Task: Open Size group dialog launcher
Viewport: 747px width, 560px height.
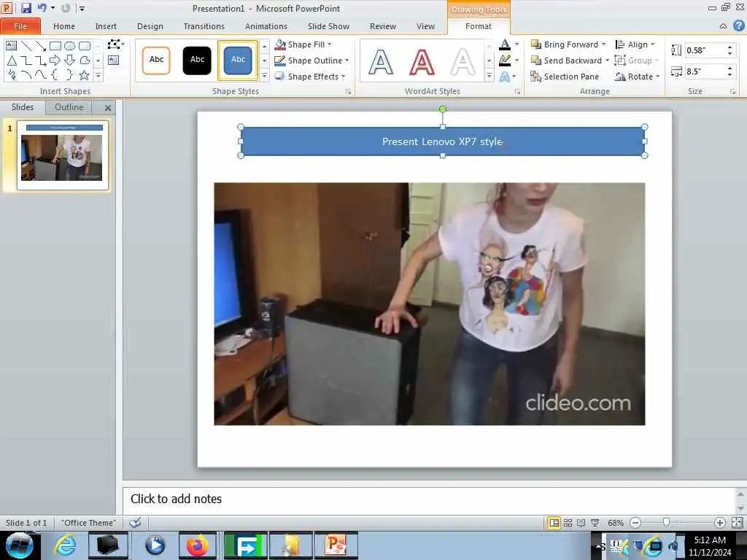Action: pos(732,91)
